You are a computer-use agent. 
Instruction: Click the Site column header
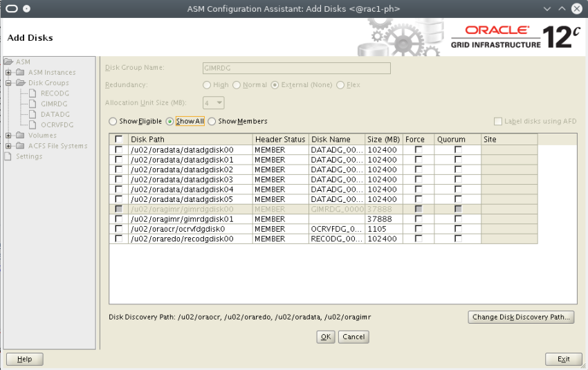[x=509, y=139]
